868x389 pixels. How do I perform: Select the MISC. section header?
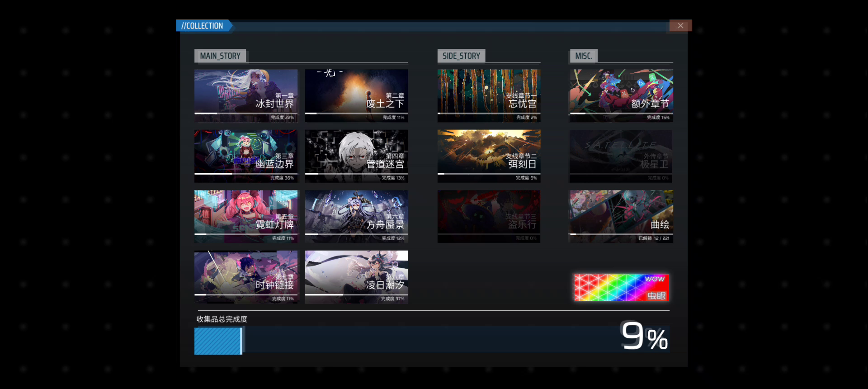pos(584,56)
